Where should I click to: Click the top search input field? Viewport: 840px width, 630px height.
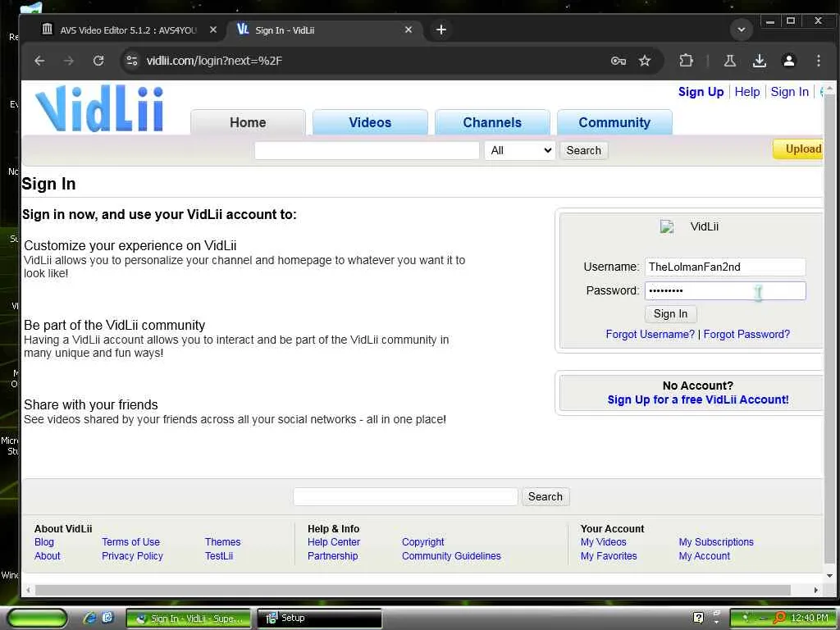coord(367,151)
